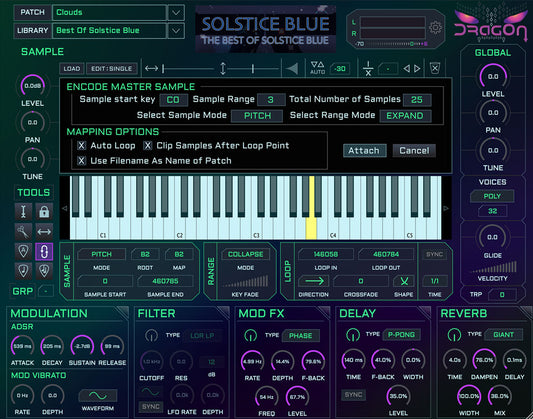Select the scissors tool

[23, 232]
